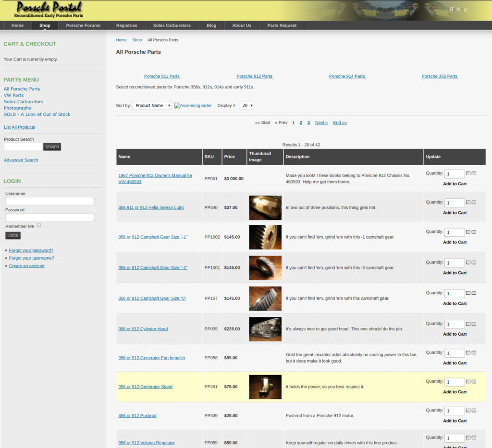
Task: Open the Sort by Product Name dropdown
Action: tap(152, 106)
